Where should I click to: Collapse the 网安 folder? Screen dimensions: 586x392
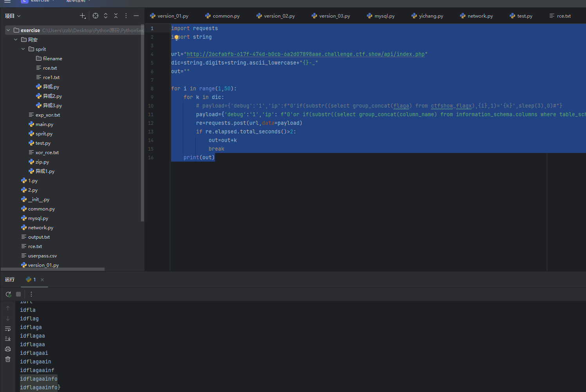pos(16,40)
